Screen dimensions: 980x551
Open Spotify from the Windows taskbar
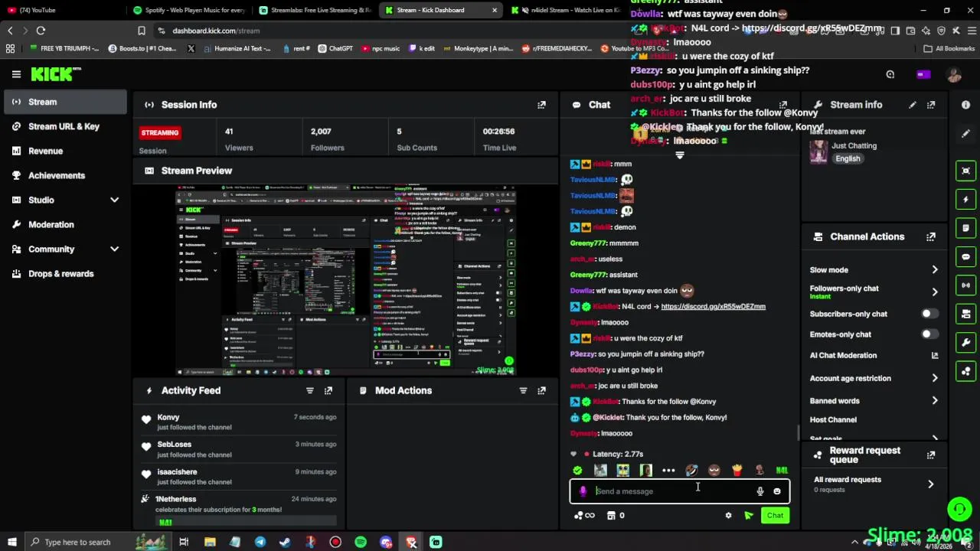361,542
